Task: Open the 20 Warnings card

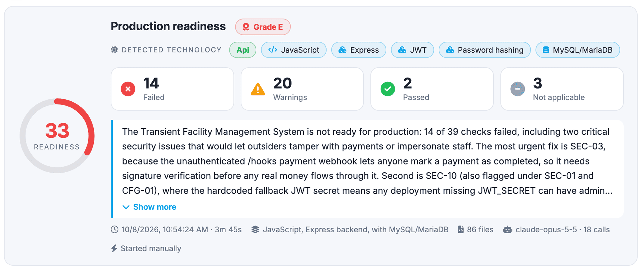Action: coord(302,89)
